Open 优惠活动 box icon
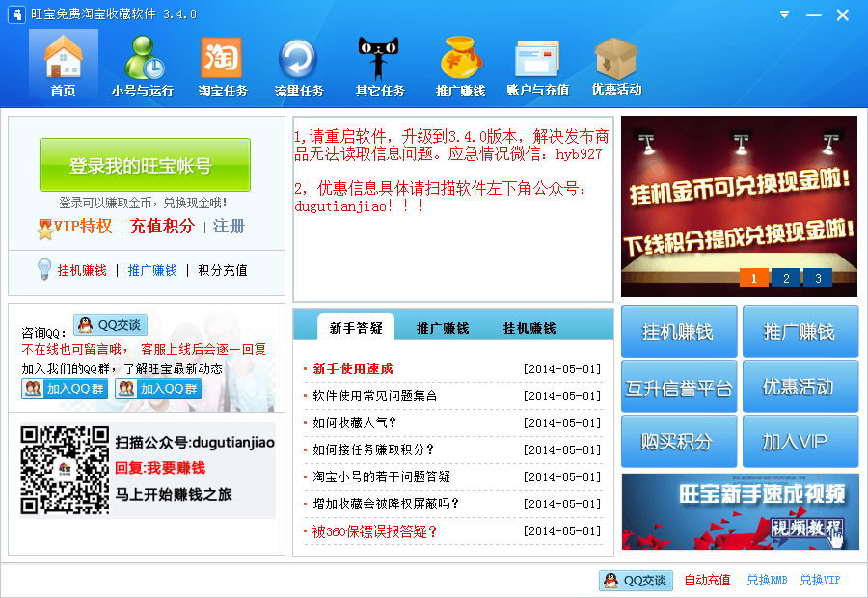This screenshot has width=868, height=598. 616,66
